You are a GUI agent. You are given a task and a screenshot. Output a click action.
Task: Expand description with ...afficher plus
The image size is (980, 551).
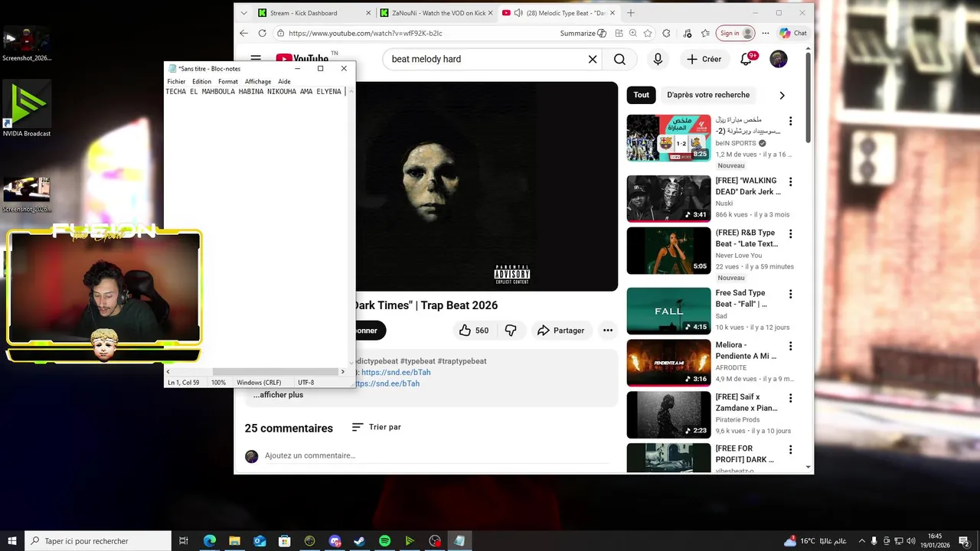(279, 395)
